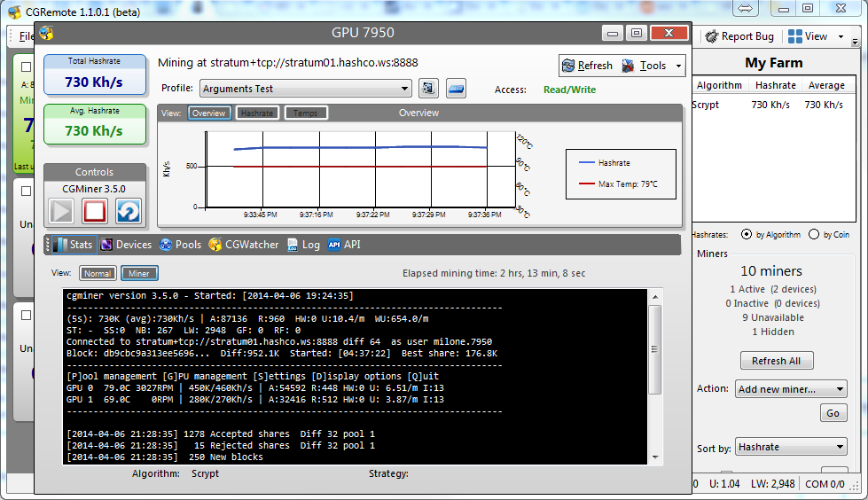Open the Sort by Hashrate dropdown

pyautogui.click(x=791, y=447)
